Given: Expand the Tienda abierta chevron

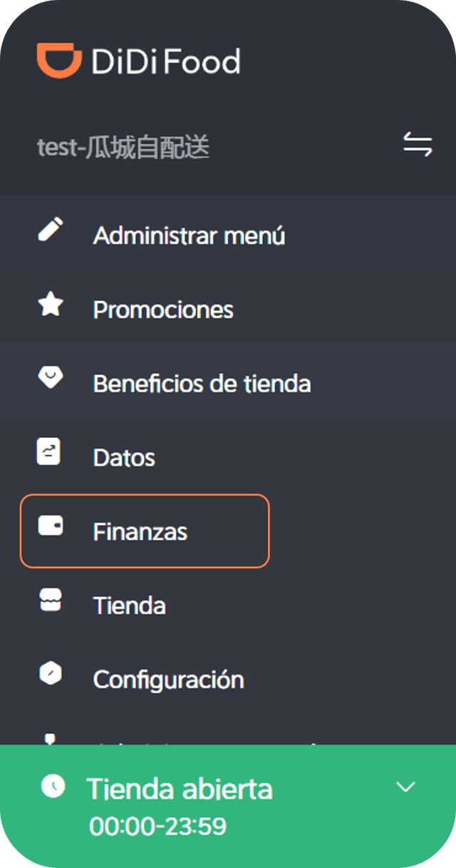Looking at the screenshot, I should pyautogui.click(x=405, y=788).
